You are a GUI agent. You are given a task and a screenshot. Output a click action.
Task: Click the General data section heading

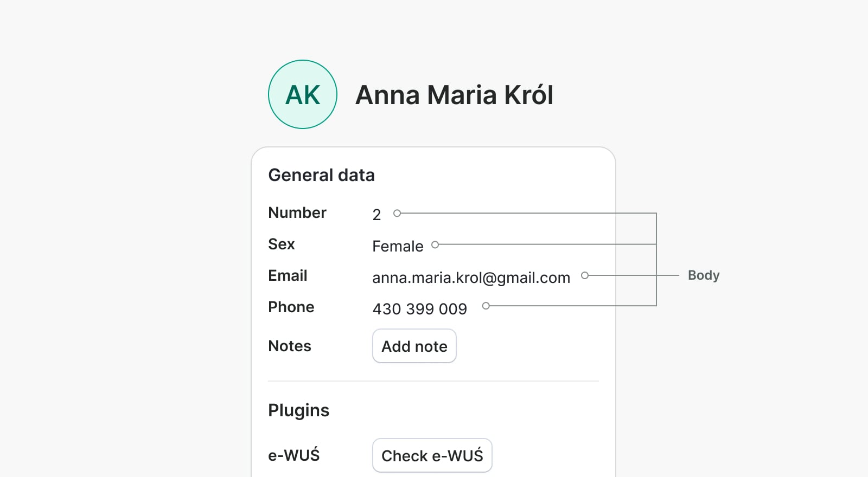coord(321,175)
